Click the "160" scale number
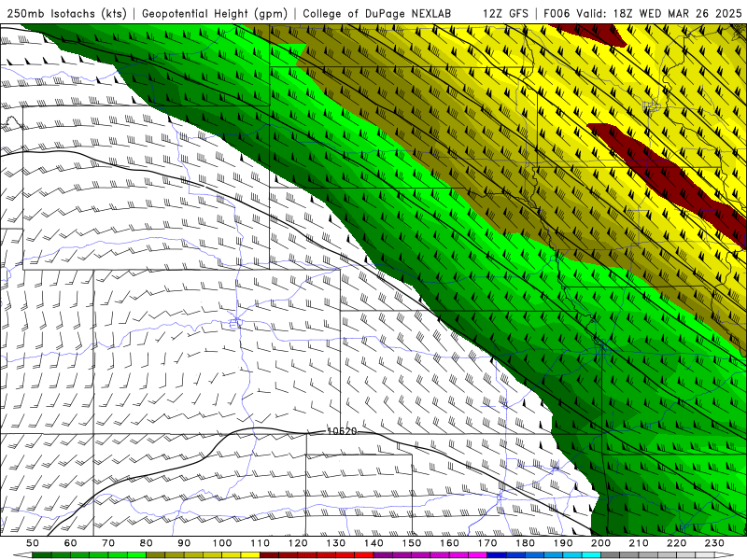Screen dimensions: 747x560 pos(449,543)
